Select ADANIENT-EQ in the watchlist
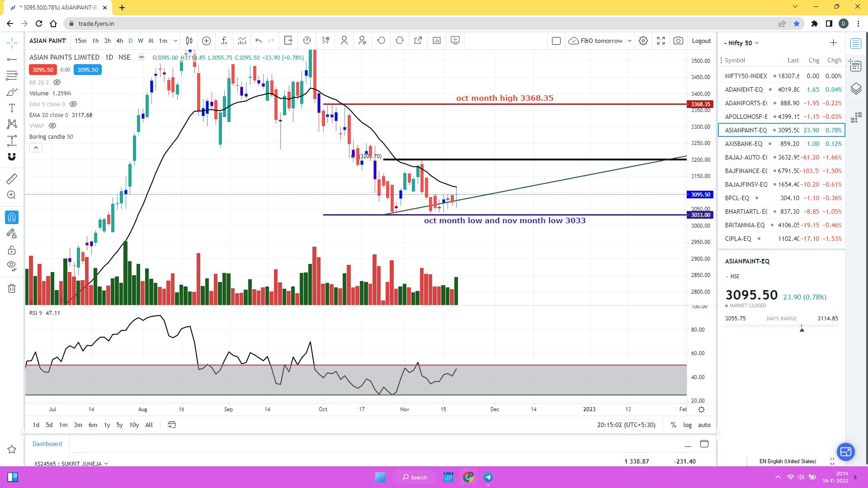The height and width of the screenshot is (488, 868). tap(781, 89)
